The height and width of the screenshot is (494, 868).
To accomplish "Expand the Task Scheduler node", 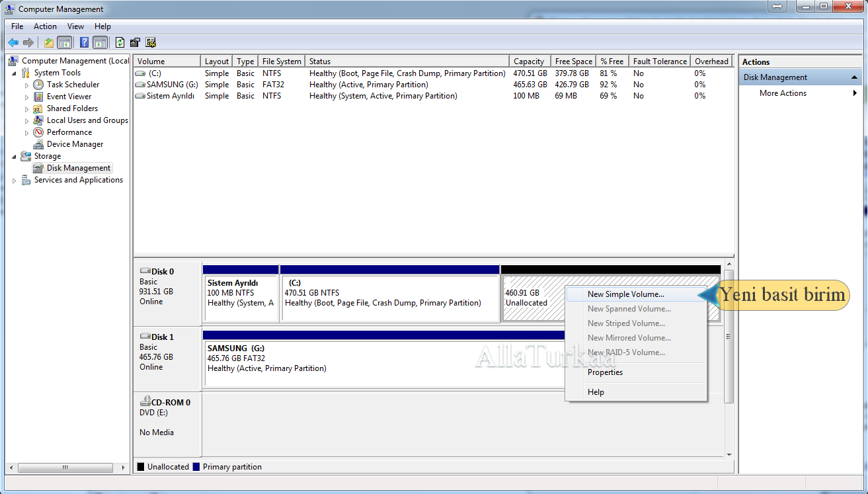I will (27, 85).
